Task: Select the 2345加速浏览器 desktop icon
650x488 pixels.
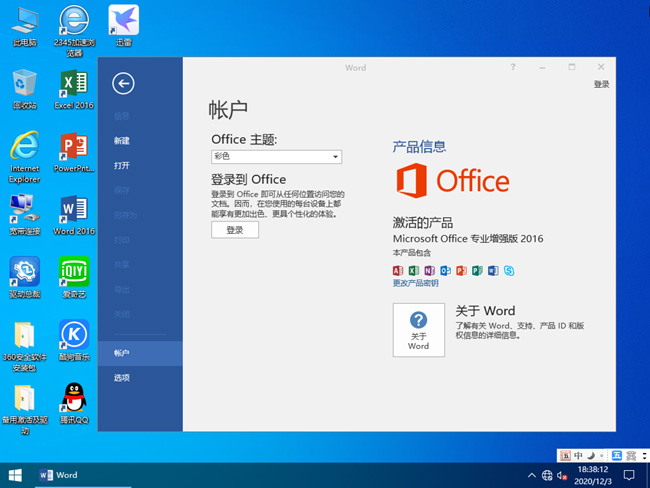Action: (74, 31)
